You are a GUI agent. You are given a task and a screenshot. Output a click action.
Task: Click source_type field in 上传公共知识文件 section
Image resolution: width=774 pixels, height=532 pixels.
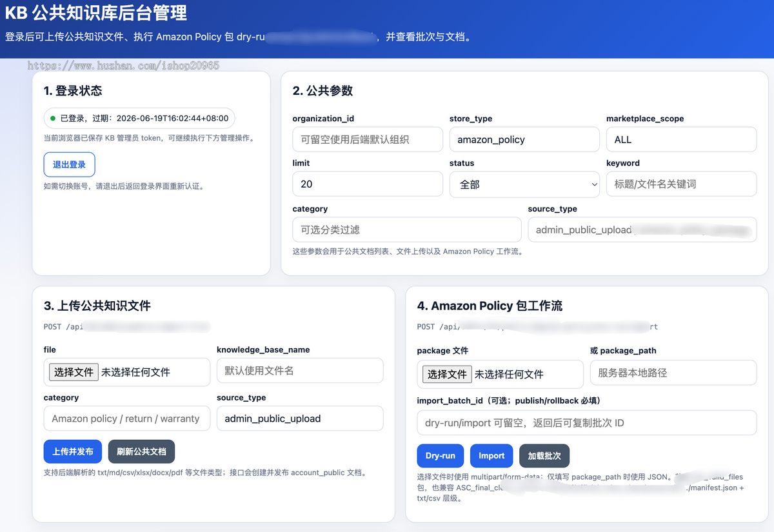tap(300, 419)
